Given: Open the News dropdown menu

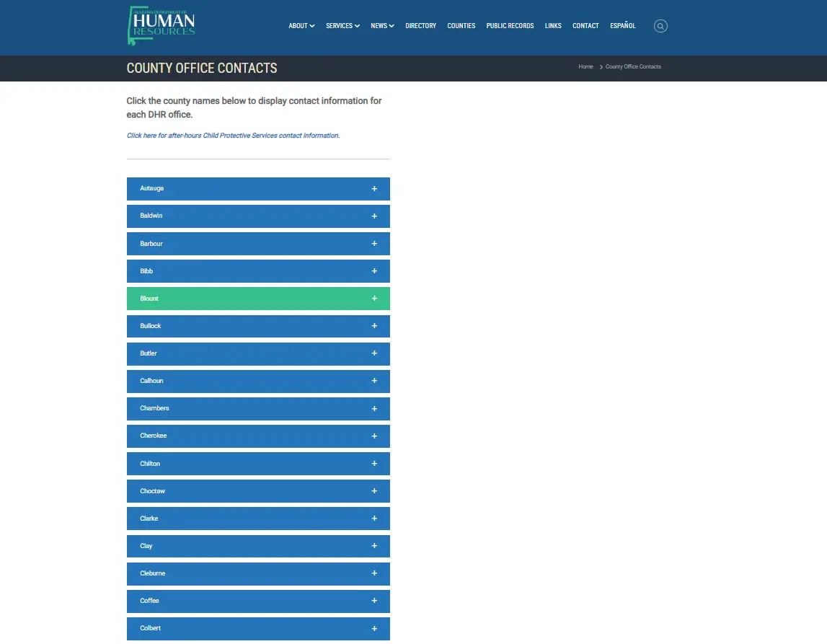Looking at the screenshot, I should tap(382, 26).
